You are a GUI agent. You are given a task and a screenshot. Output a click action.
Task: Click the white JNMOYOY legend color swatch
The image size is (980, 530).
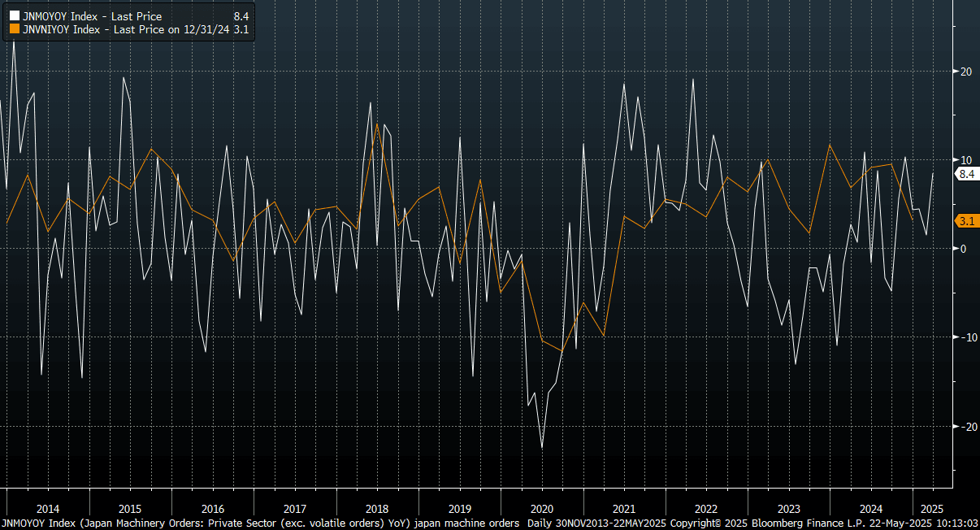click(x=14, y=16)
